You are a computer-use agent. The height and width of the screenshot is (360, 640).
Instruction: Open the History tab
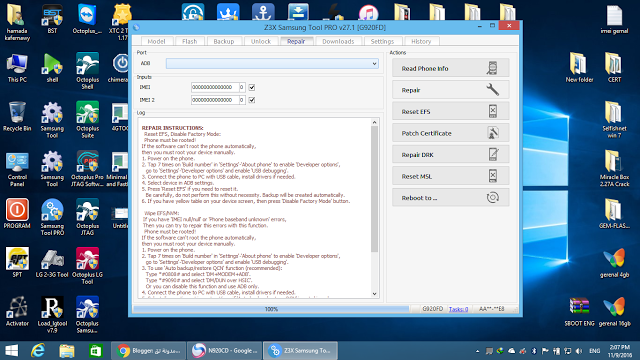coord(421,41)
